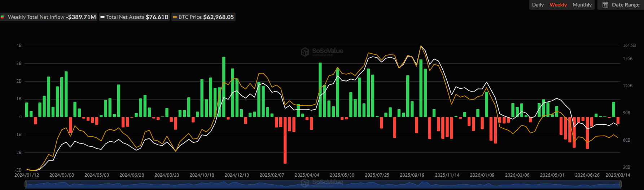Click the 2024/12/13 axis date label
The width and height of the screenshot is (644, 190).
pos(237,175)
